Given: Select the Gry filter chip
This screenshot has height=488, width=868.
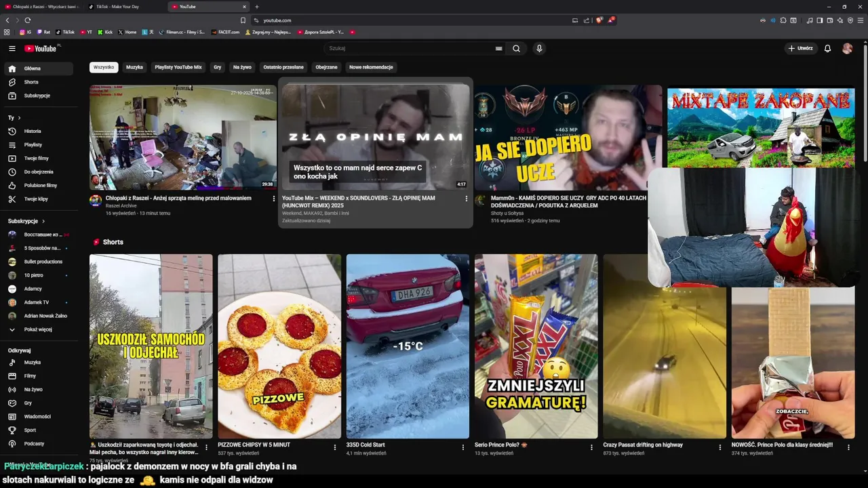Looking at the screenshot, I should pos(218,67).
